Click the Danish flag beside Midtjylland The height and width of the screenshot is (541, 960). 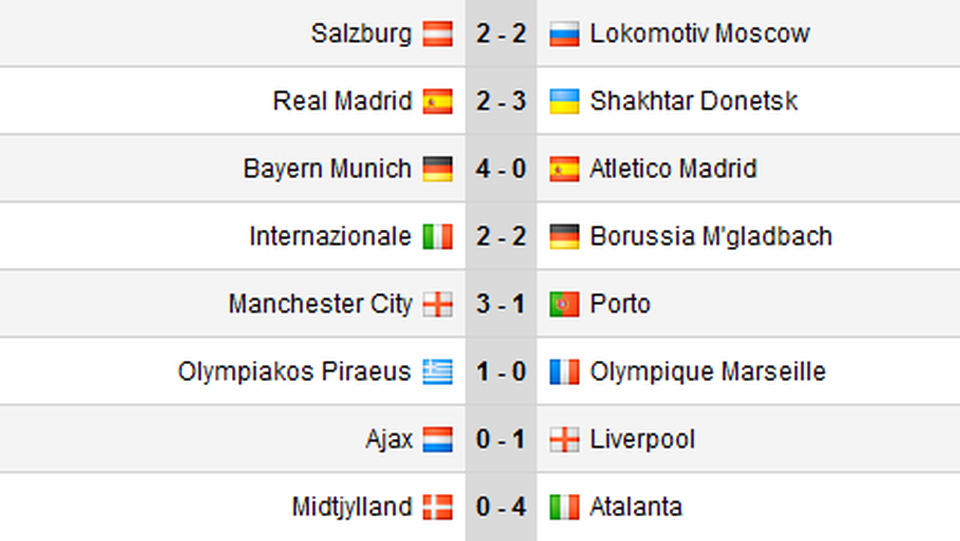coord(438,507)
